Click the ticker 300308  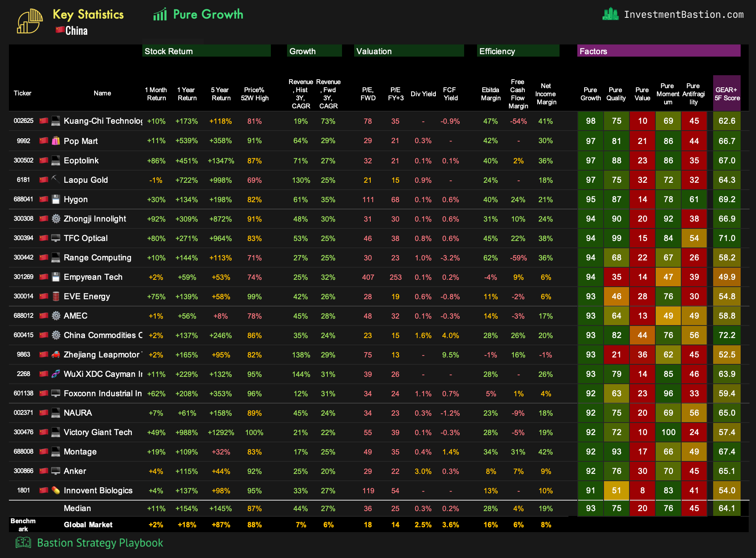point(23,218)
